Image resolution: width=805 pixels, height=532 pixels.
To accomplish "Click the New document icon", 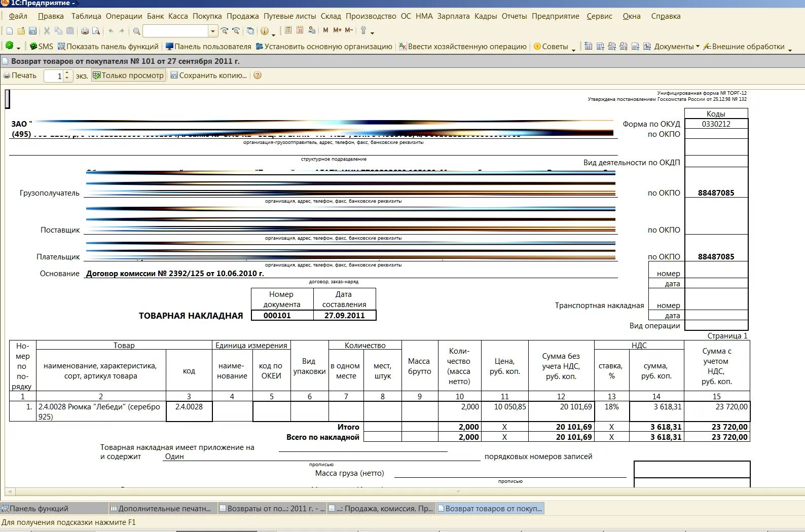I will pyautogui.click(x=10, y=31).
